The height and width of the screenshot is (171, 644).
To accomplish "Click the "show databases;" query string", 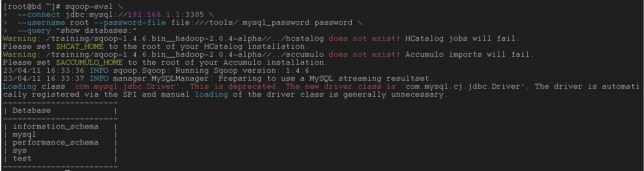I will point(96,30).
